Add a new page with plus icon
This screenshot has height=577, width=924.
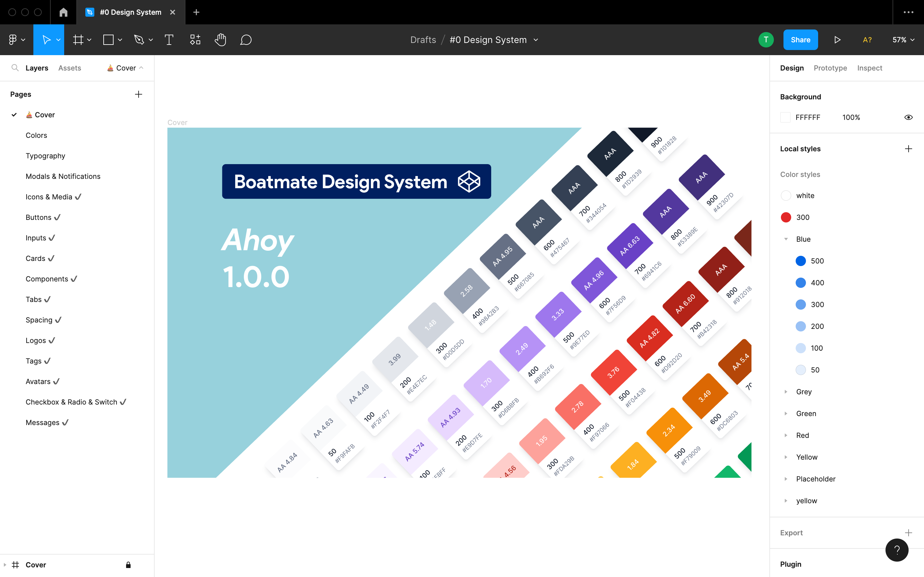(x=139, y=94)
